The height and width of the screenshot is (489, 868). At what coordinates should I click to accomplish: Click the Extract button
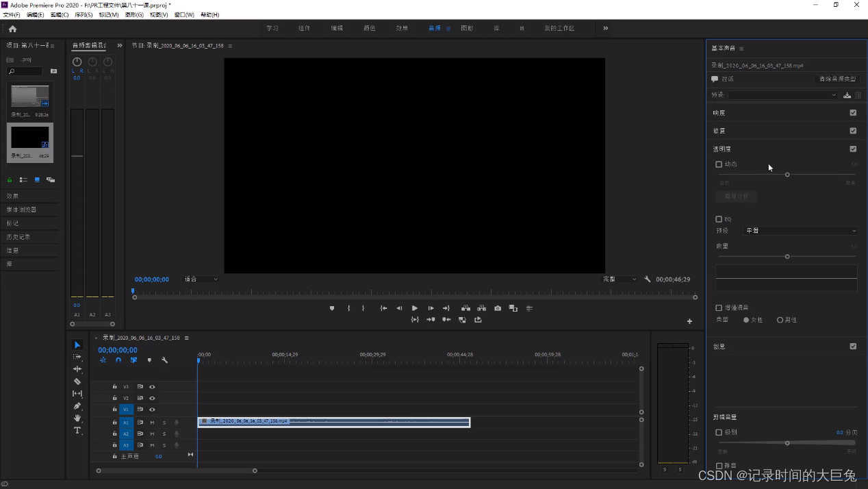pyautogui.click(x=482, y=308)
